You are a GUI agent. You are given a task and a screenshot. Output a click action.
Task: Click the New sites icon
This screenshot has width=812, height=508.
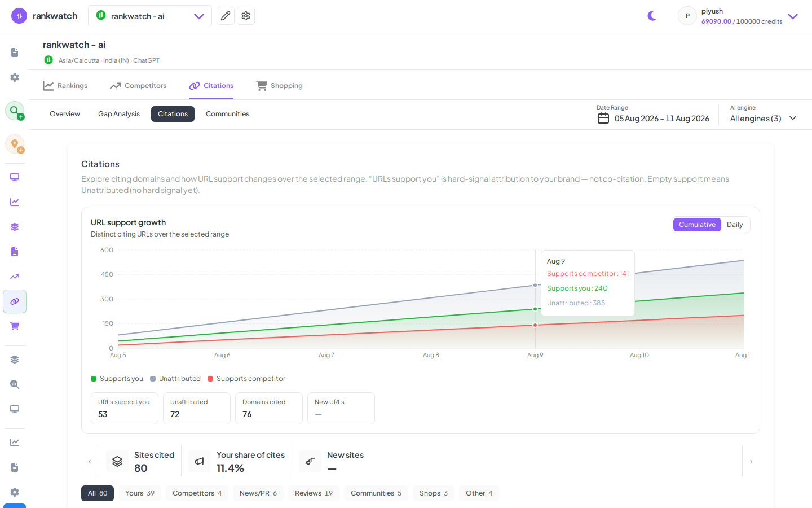point(310,461)
